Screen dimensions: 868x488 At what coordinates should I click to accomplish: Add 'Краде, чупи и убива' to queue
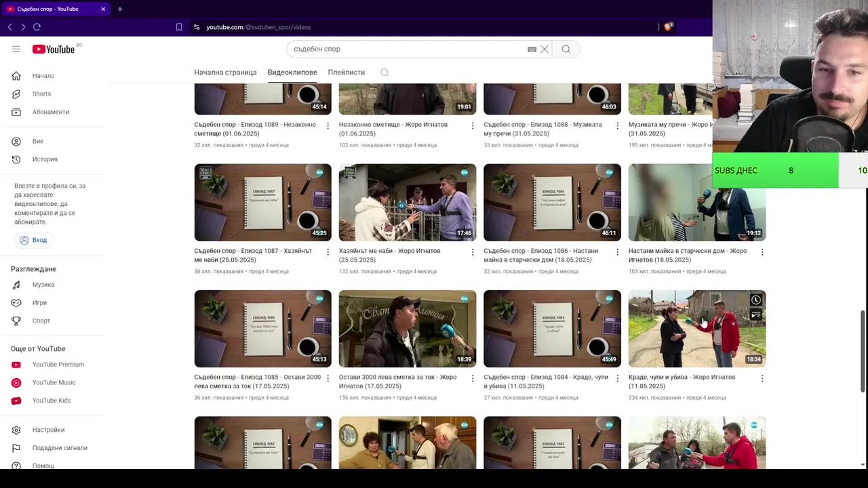point(755,315)
